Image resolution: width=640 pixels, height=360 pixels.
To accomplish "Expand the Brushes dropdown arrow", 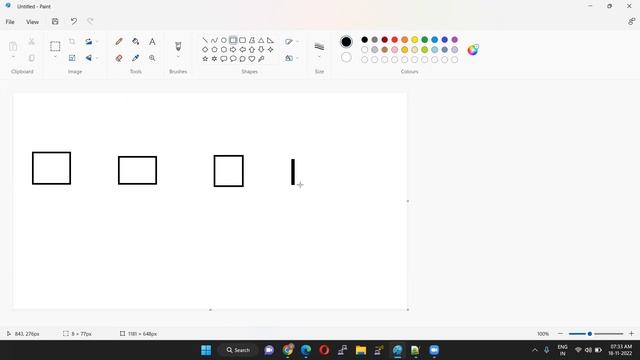I will tap(178, 57).
